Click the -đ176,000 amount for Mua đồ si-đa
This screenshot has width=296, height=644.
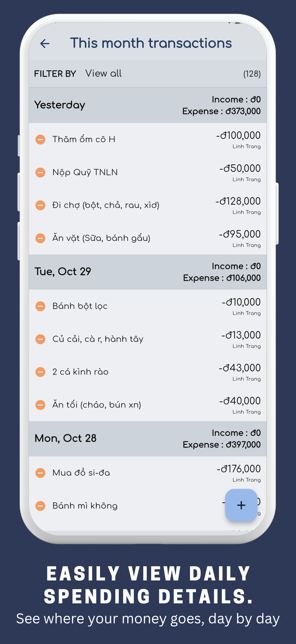tap(238, 469)
